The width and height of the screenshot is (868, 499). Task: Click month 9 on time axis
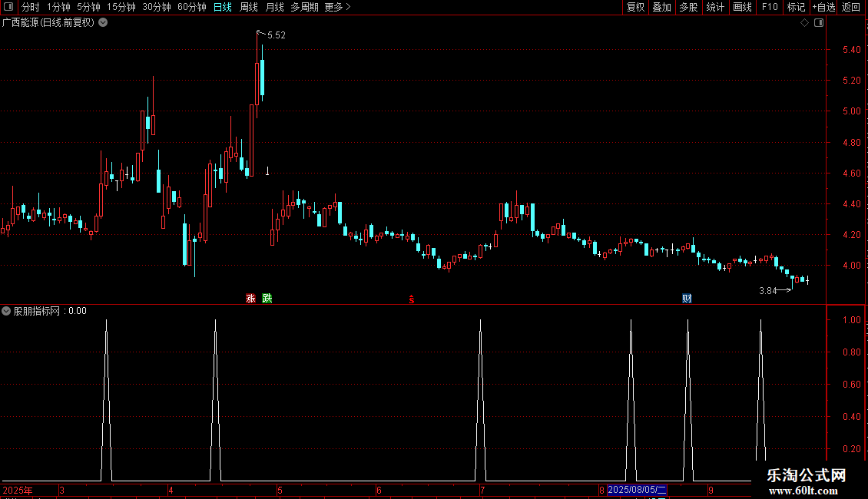(x=711, y=490)
